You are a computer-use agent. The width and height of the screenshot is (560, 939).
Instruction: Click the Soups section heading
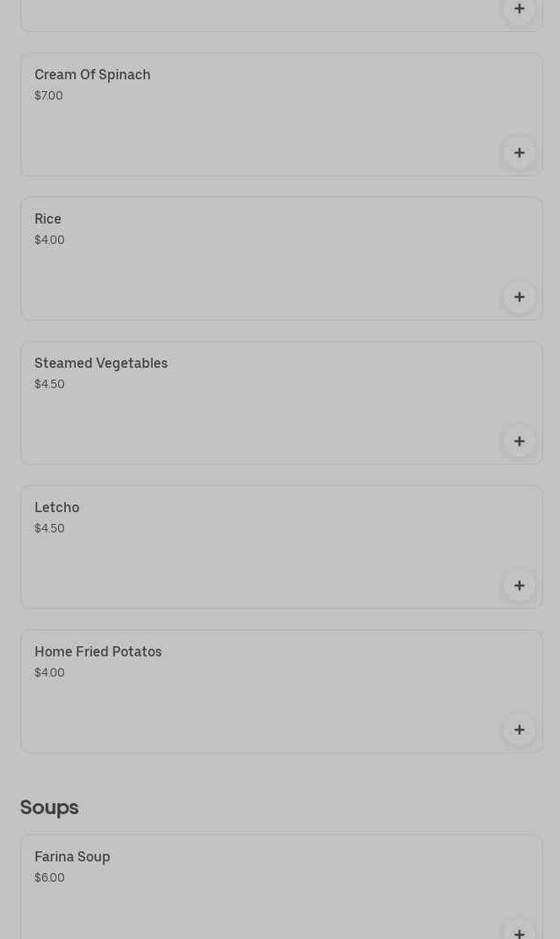tap(49, 807)
